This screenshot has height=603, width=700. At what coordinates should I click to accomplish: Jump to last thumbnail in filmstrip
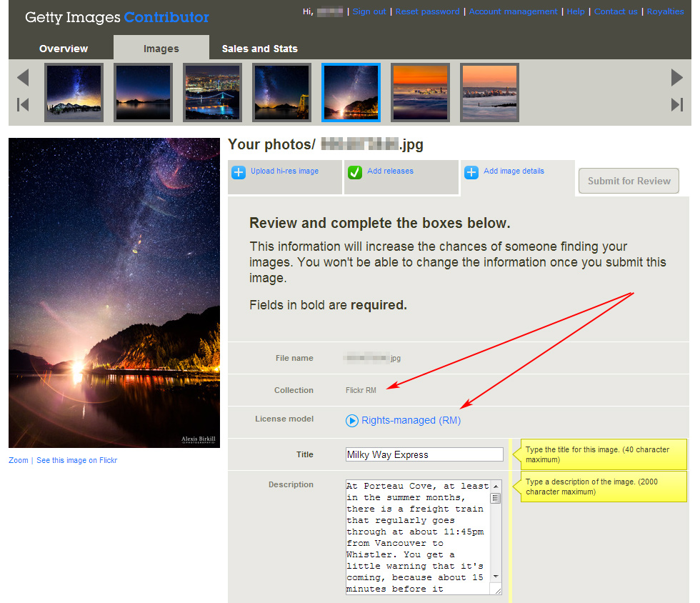click(677, 104)
